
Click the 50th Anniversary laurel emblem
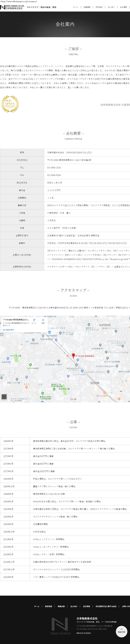pos(10,104)
